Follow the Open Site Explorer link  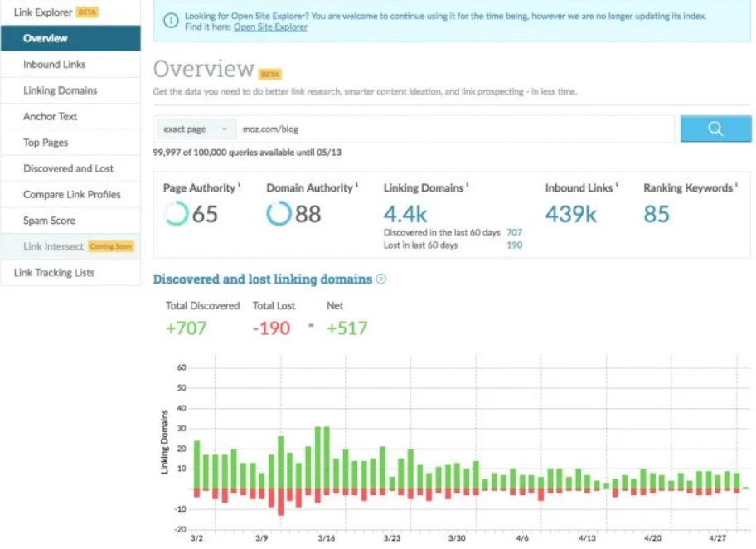pos(270,27)
